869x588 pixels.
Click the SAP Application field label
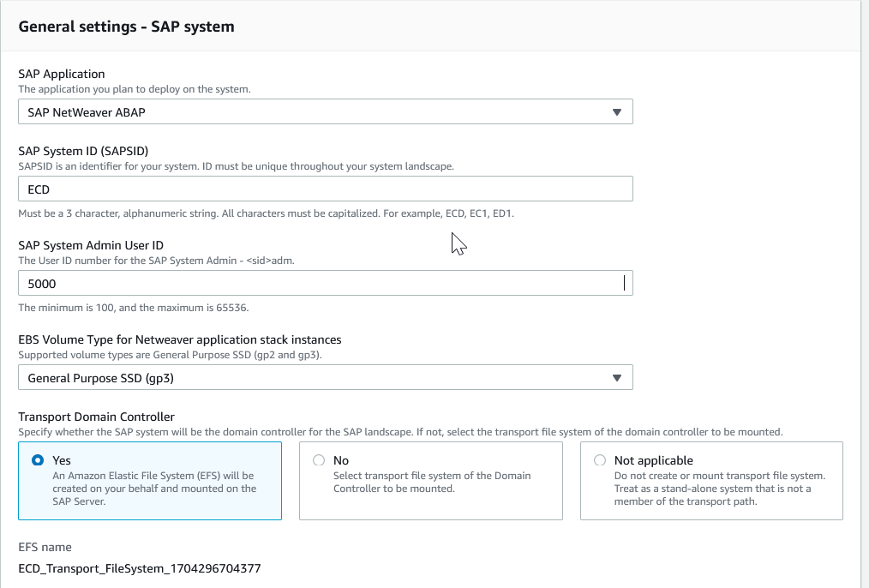click(x=62, y=74)
